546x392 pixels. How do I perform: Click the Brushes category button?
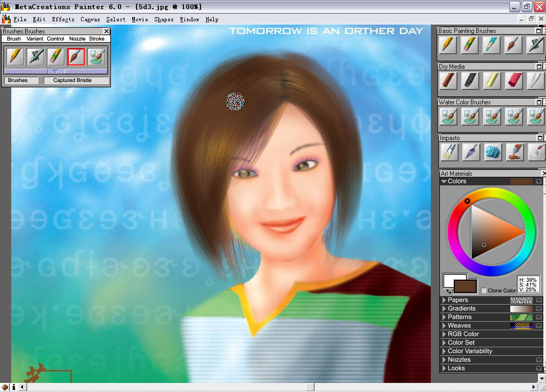tap(21, 80)
